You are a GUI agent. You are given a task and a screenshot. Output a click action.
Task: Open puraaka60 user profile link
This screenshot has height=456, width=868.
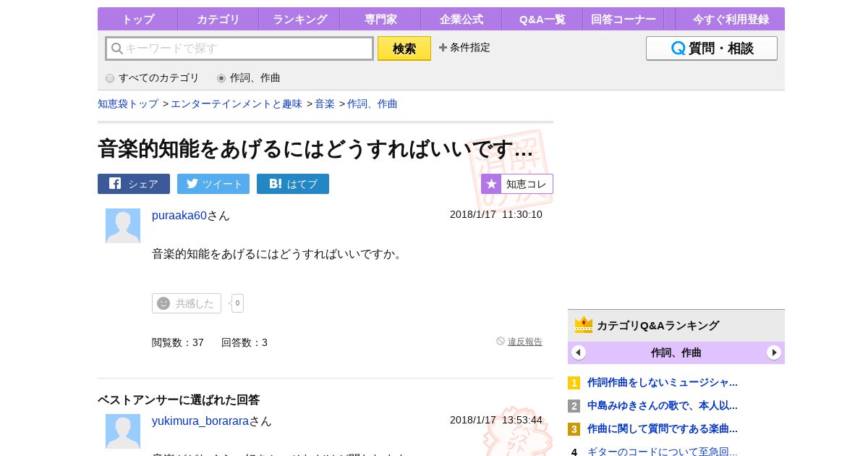(179, 215)
